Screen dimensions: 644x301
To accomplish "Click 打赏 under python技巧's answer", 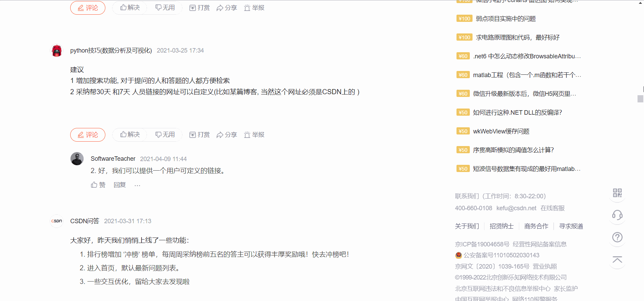I will (x=199, y=135).
